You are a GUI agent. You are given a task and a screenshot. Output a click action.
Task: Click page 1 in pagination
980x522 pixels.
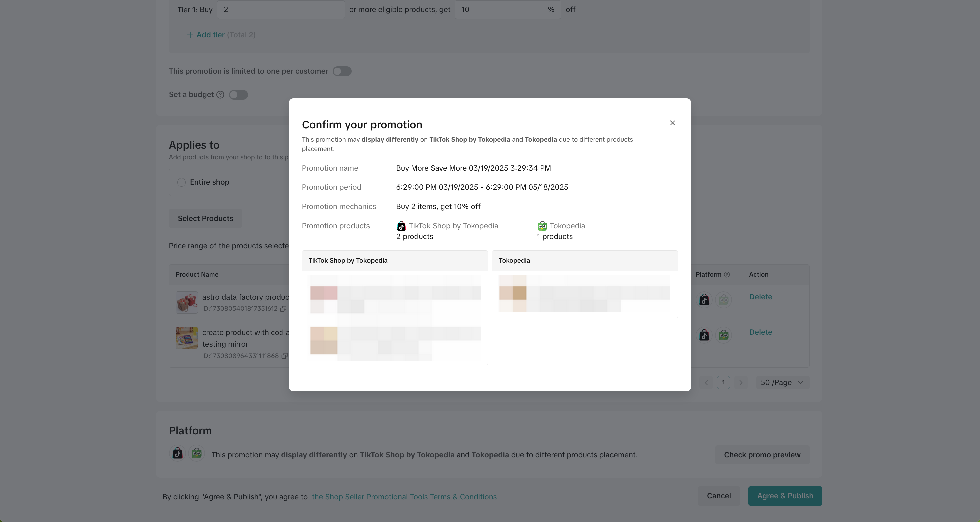click(x=723, y=383)
